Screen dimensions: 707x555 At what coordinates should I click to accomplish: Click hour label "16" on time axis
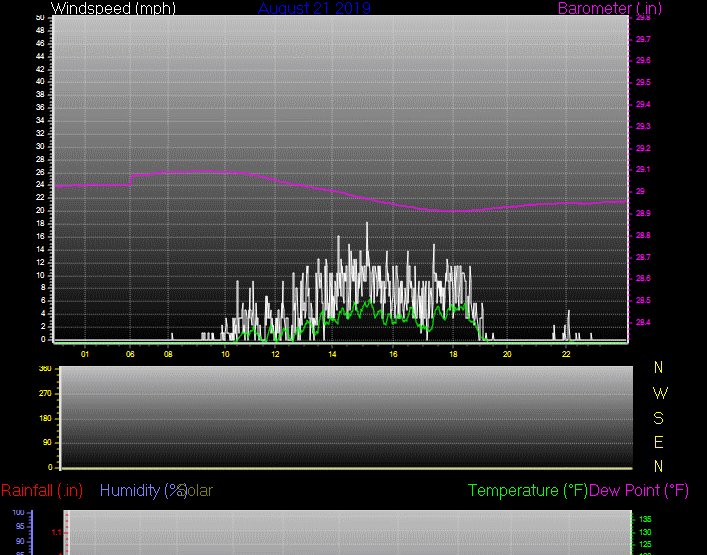[393, 354]
